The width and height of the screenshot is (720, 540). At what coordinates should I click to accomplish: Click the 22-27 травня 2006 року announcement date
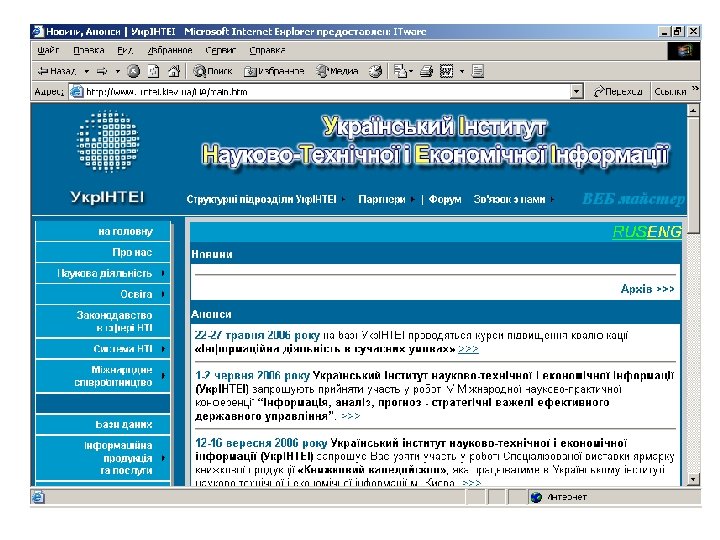tap(257, 335)
